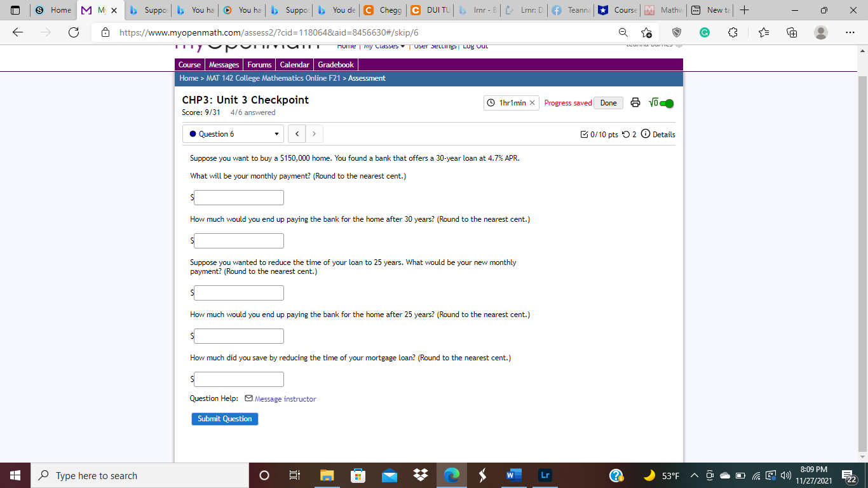The height and width of the screenshot is (488, 868).
Task: Open the Favorites list
Action: (x=763, y=32)
